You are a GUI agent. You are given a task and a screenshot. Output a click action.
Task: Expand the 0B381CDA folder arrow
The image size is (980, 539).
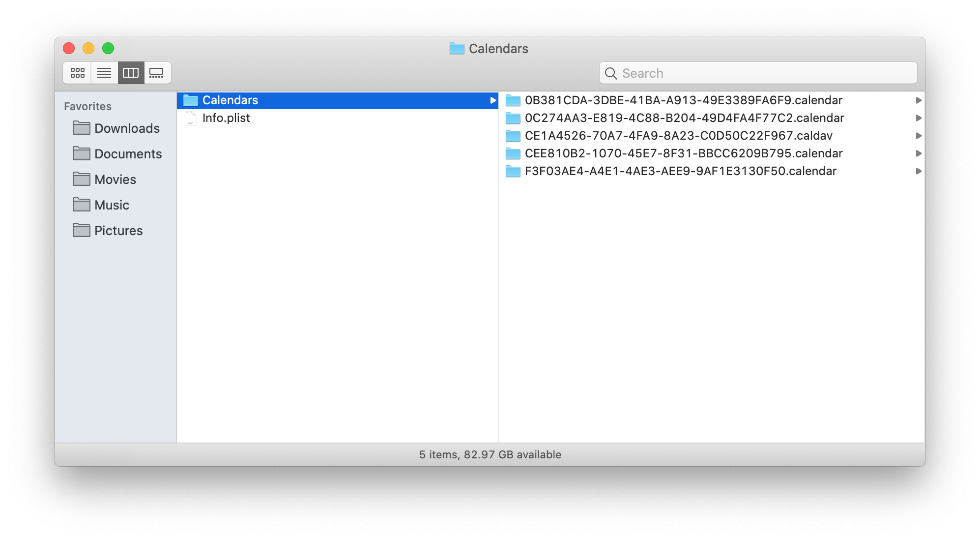[x=918, y=100]
